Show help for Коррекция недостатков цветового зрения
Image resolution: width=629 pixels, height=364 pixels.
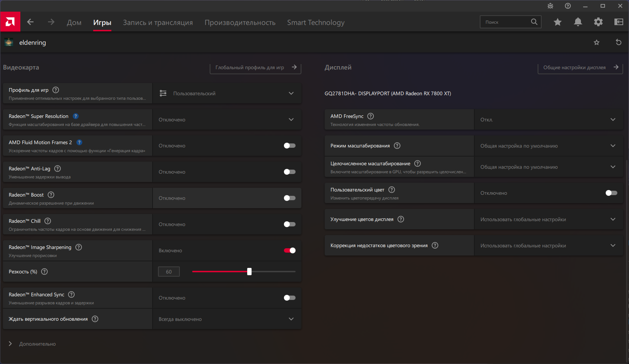pyautogui.click(x=435, y=245)
